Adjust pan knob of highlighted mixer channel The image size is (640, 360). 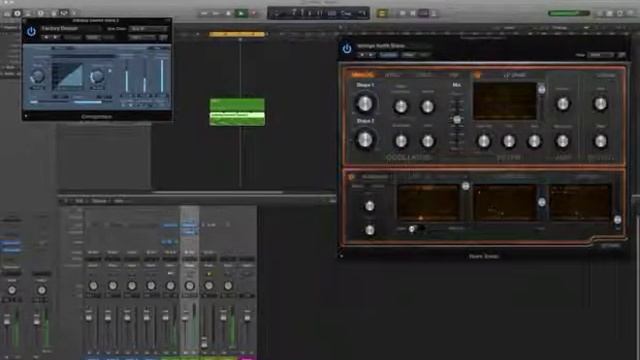[x=189, y=285]
